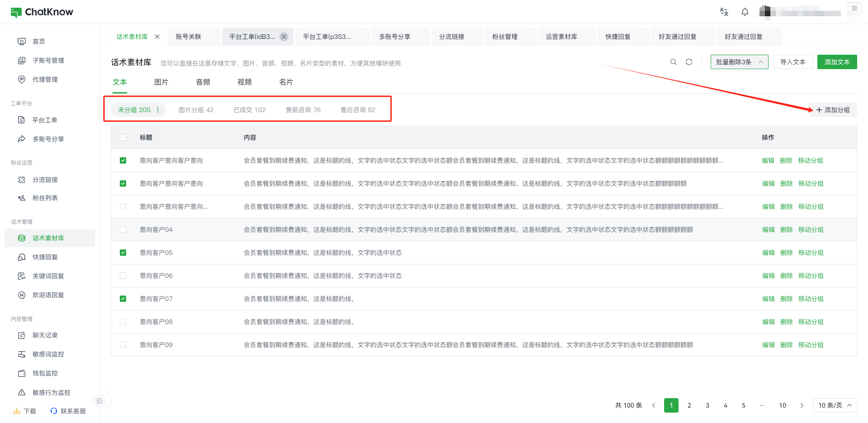Close the 话术素材库 tab
This screenshot has width=868, height=423.
coord(157,37)
